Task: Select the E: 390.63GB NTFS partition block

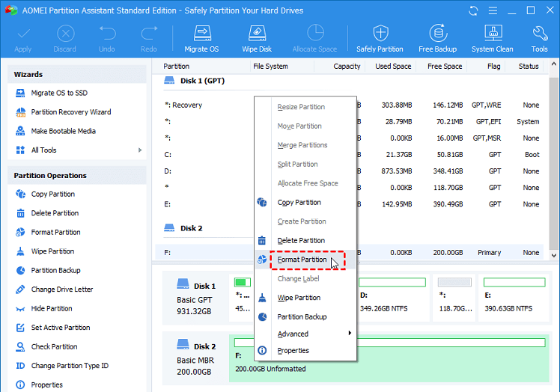Action: 514,298
